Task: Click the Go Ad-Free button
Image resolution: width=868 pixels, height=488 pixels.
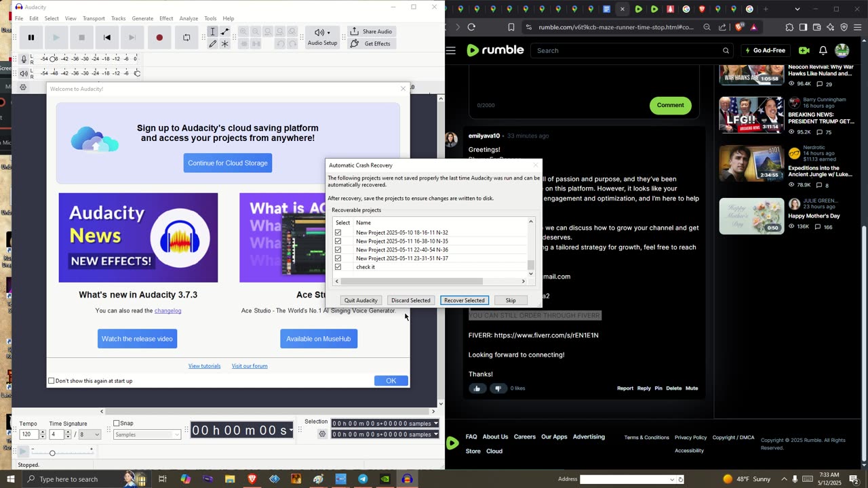Action: [765, 50]
